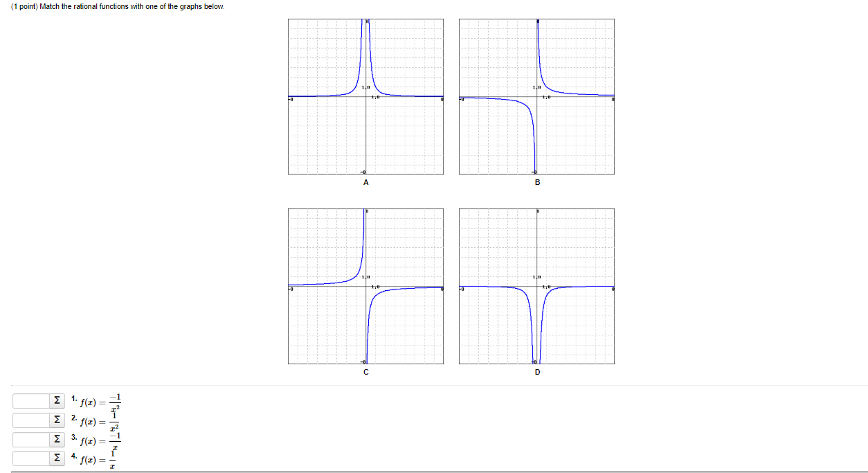Click graph D plot area
Screen dimensions: 868x473
click(536, 285)
